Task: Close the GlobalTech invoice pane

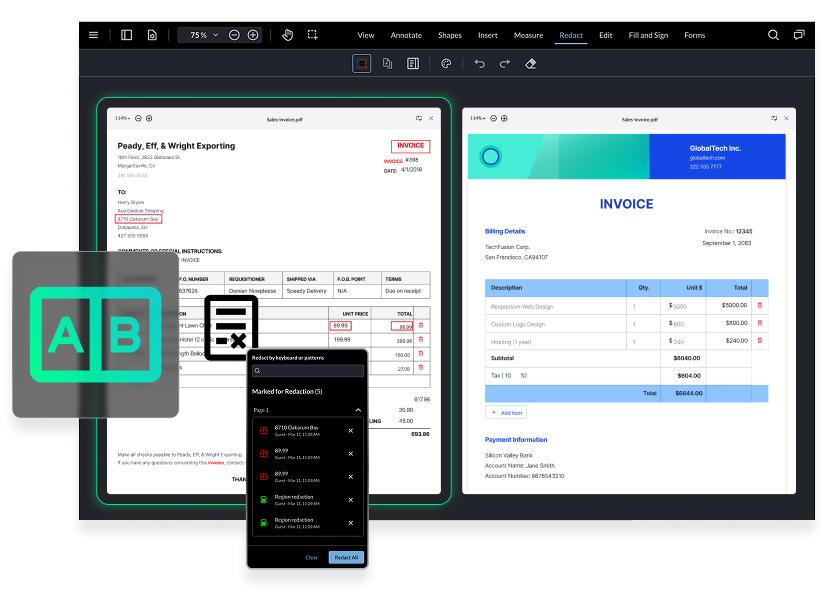Action: tap(786, 118)
